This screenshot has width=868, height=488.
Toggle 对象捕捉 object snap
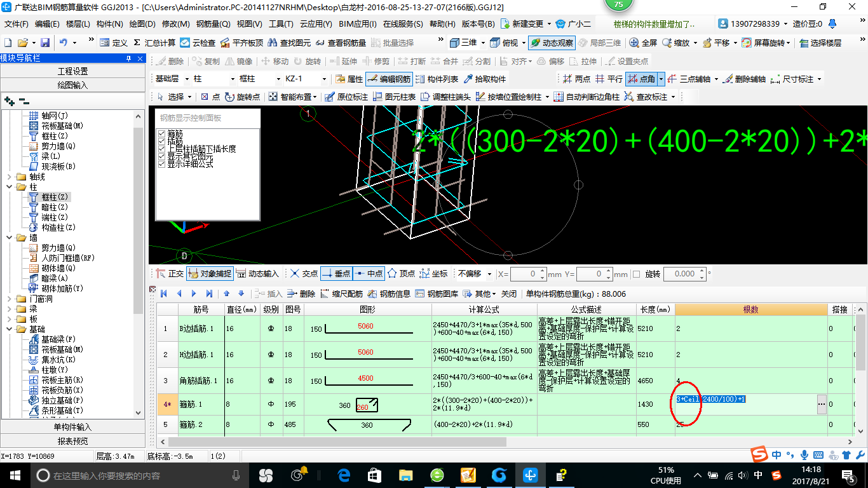(x=210, y=274)
